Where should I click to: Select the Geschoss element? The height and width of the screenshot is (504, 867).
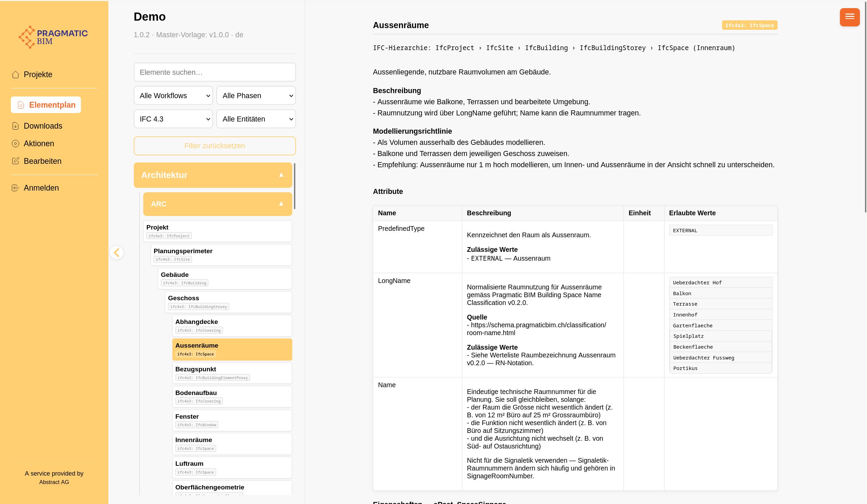pos(229,302)
